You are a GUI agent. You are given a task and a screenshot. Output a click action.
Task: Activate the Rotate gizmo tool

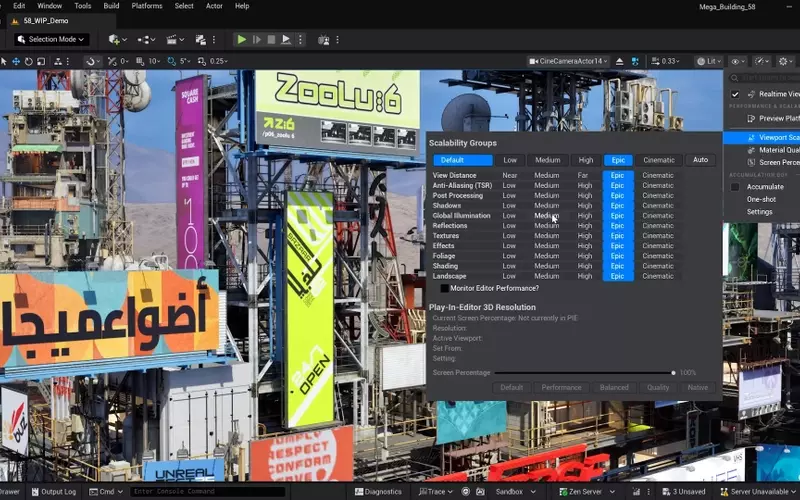coord(29,61)
